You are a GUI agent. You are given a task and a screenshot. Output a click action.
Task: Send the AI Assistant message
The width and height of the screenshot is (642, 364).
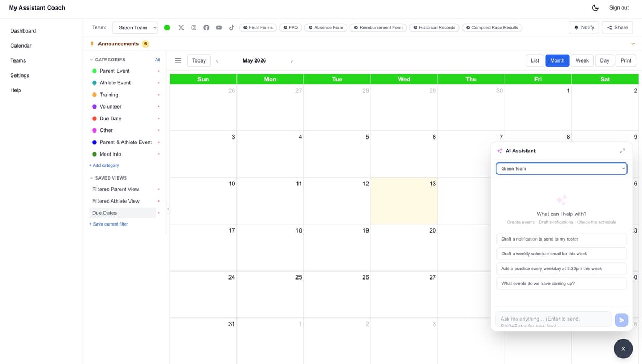[x=621, y=320]
